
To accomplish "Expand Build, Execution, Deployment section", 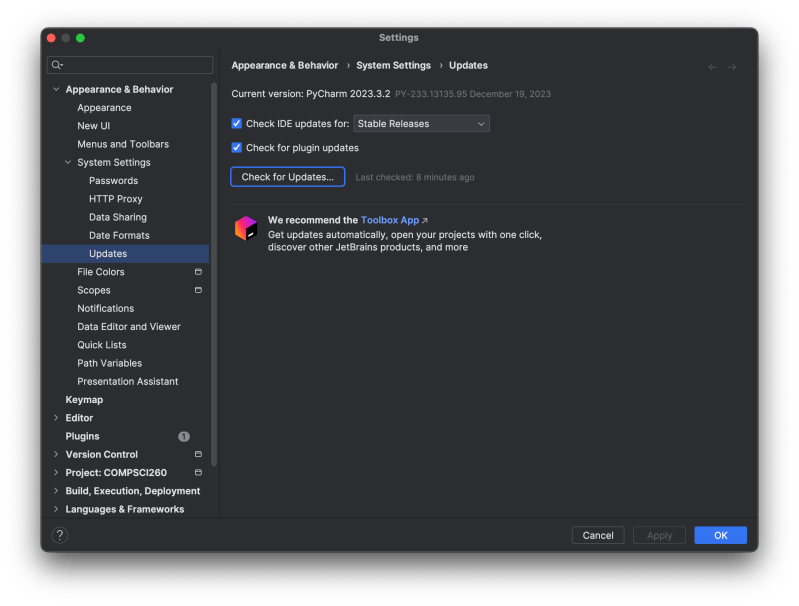I will [56, 491].
